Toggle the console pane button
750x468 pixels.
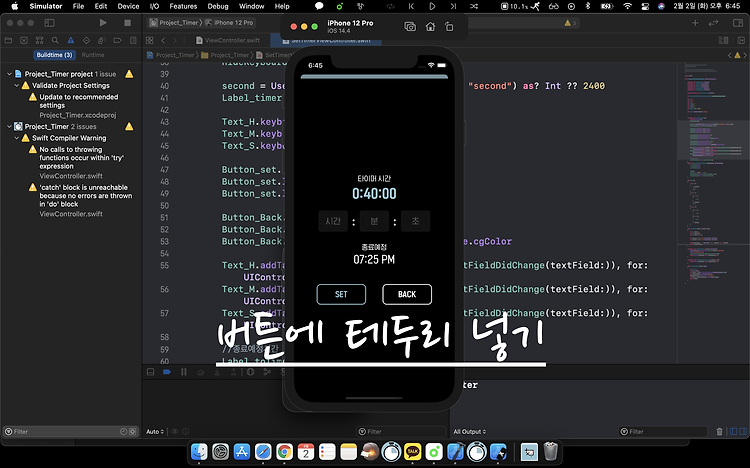click(742, 432)
